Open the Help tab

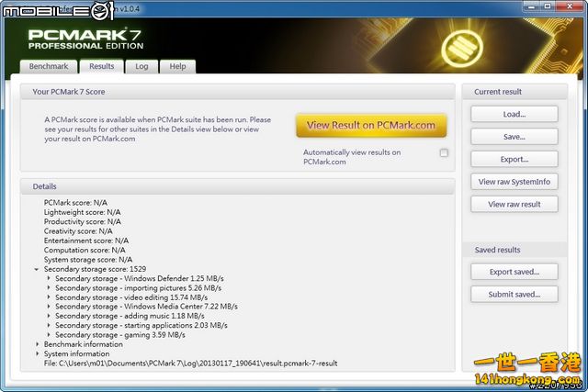click(x=177, y=66)
